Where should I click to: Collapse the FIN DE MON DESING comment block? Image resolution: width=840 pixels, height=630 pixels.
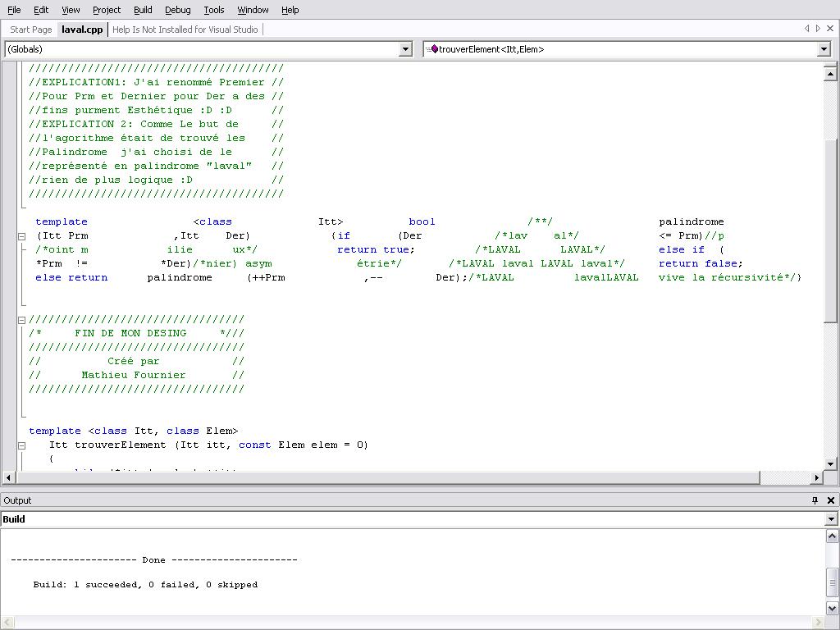click(22, 320)
